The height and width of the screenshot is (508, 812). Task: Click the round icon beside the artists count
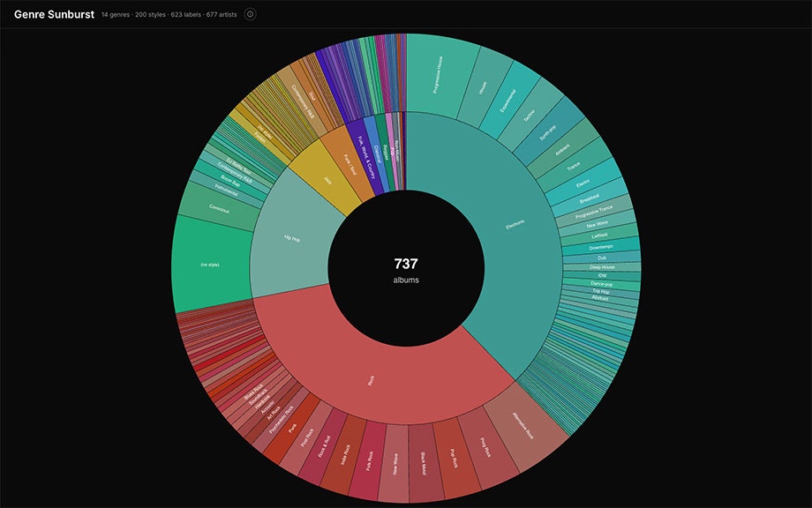point(250,14)
